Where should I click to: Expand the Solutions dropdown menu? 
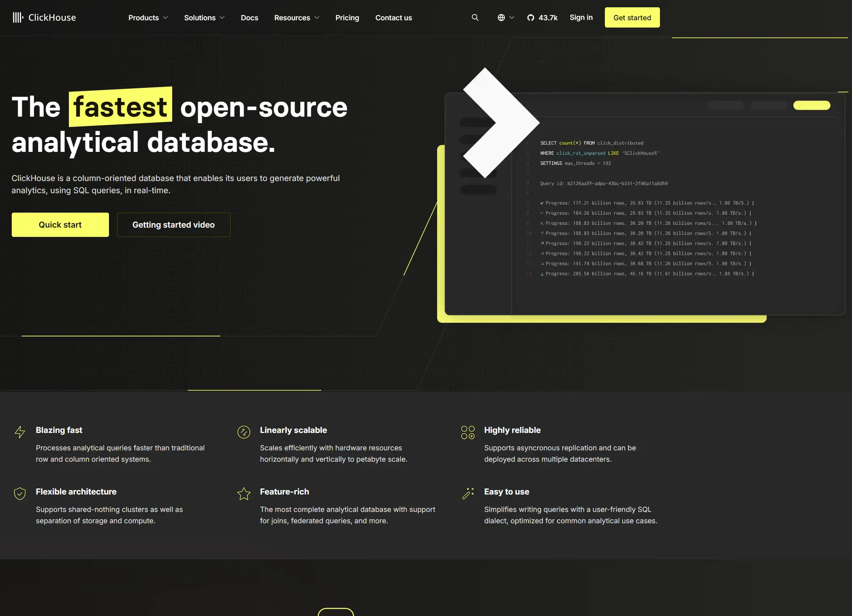[204, 18]
